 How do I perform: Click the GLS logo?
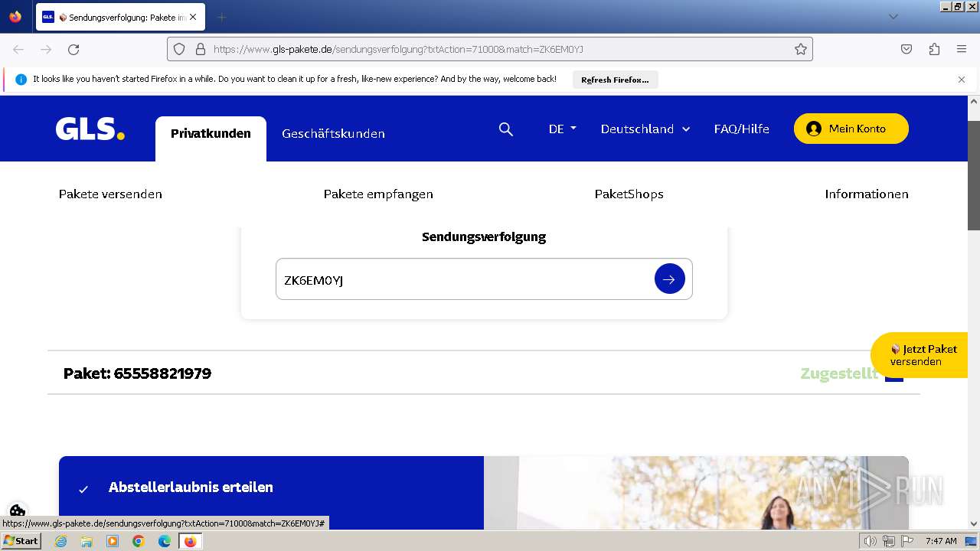[90, 129]
